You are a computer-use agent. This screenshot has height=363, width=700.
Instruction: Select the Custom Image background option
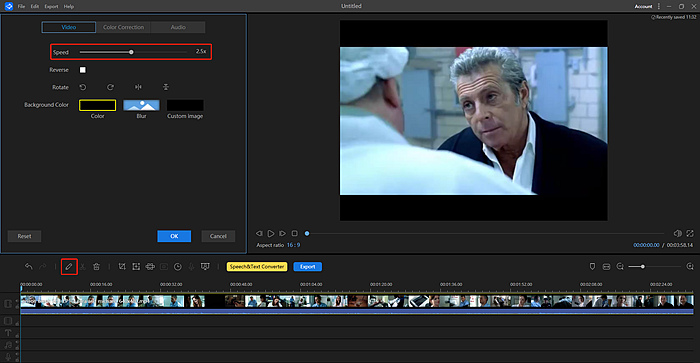[x=185, y=105]
